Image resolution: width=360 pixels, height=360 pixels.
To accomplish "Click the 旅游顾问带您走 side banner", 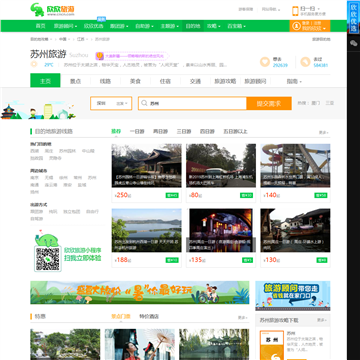I will (x=293, y=296).
